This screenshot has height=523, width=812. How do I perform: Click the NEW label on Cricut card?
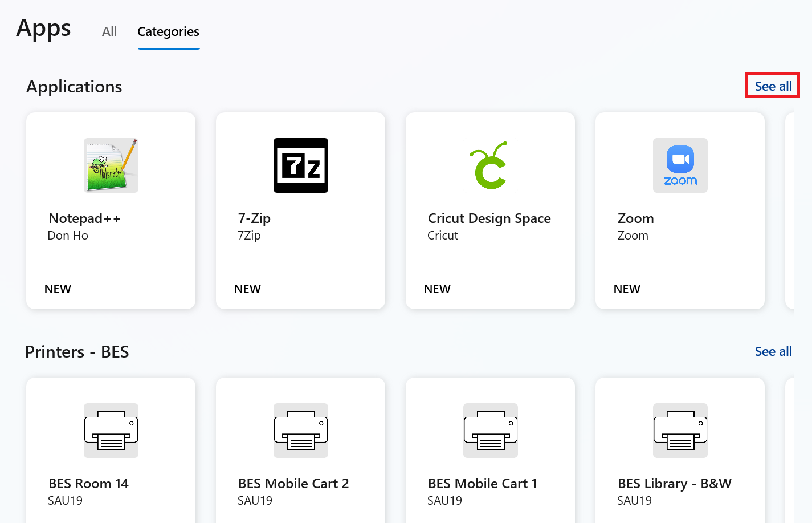pyautogui.click(x=437, y=289)
